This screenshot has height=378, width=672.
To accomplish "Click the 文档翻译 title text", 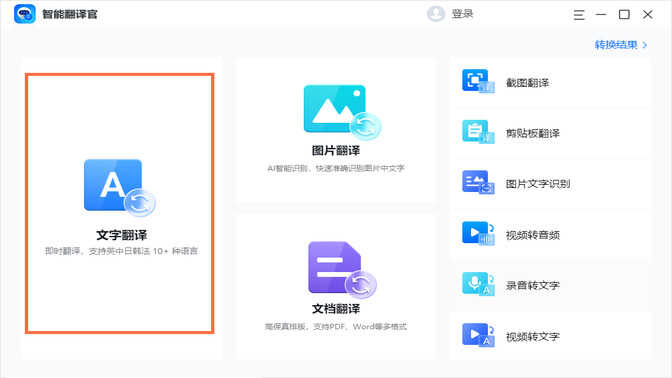I will 336,309.
